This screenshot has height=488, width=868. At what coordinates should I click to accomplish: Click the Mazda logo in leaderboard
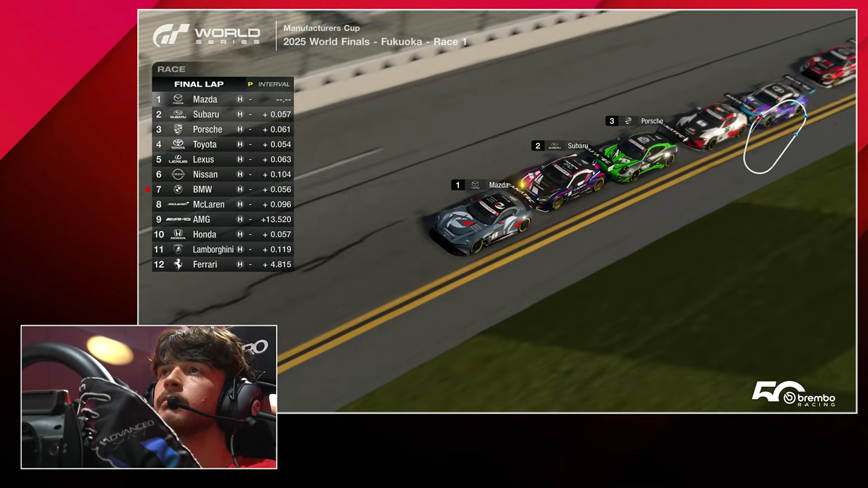tap(178, 99)
